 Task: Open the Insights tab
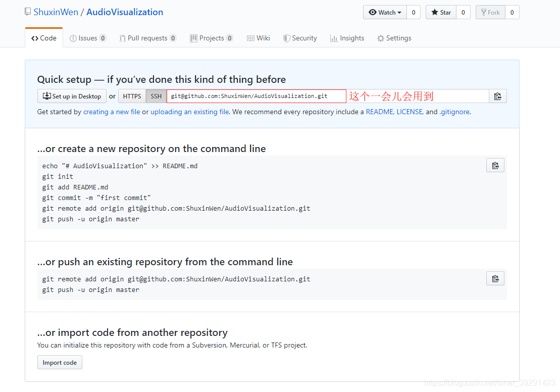(347, 38)
